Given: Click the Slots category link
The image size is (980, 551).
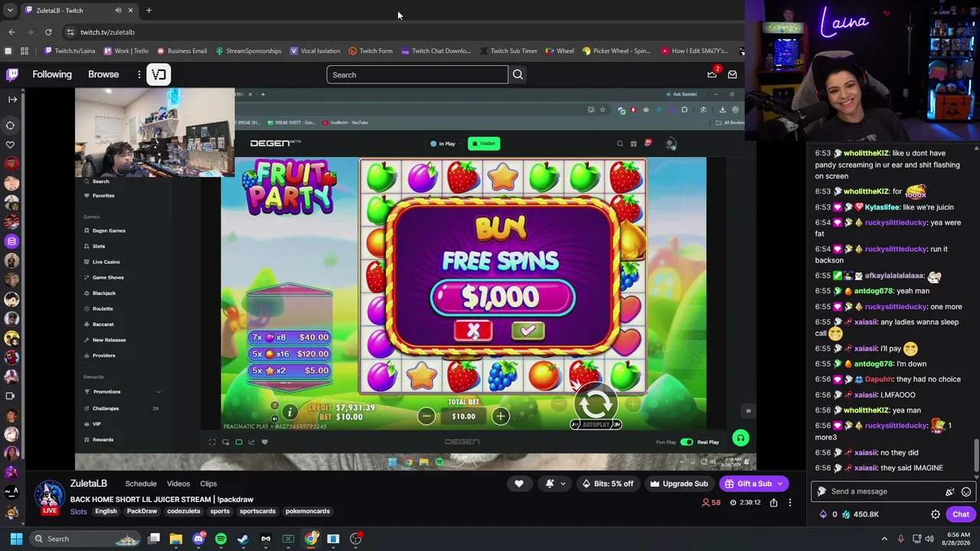Looking at the screenshot, I should tap(79, 511).
